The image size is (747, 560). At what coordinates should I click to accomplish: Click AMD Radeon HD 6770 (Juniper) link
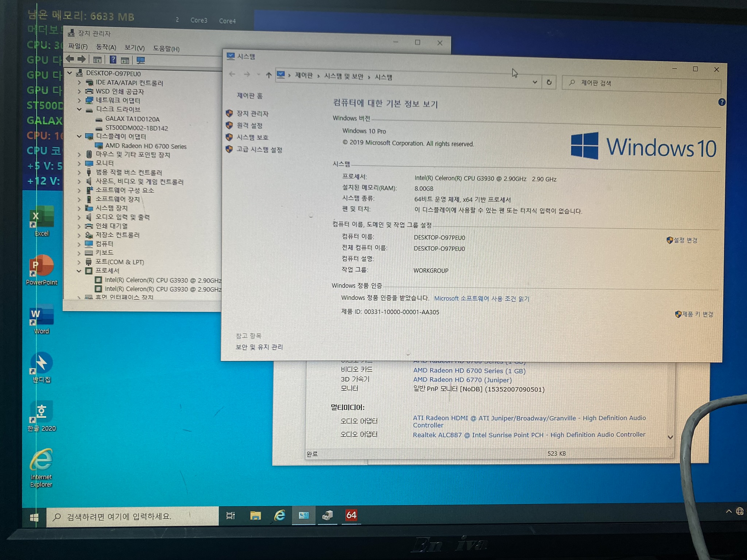(x=462, y=380)
